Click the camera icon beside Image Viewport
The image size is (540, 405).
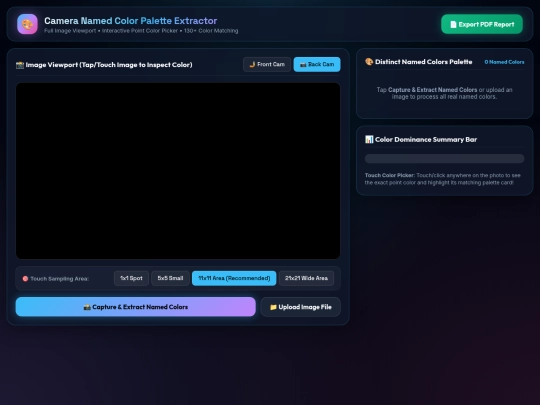20,65
